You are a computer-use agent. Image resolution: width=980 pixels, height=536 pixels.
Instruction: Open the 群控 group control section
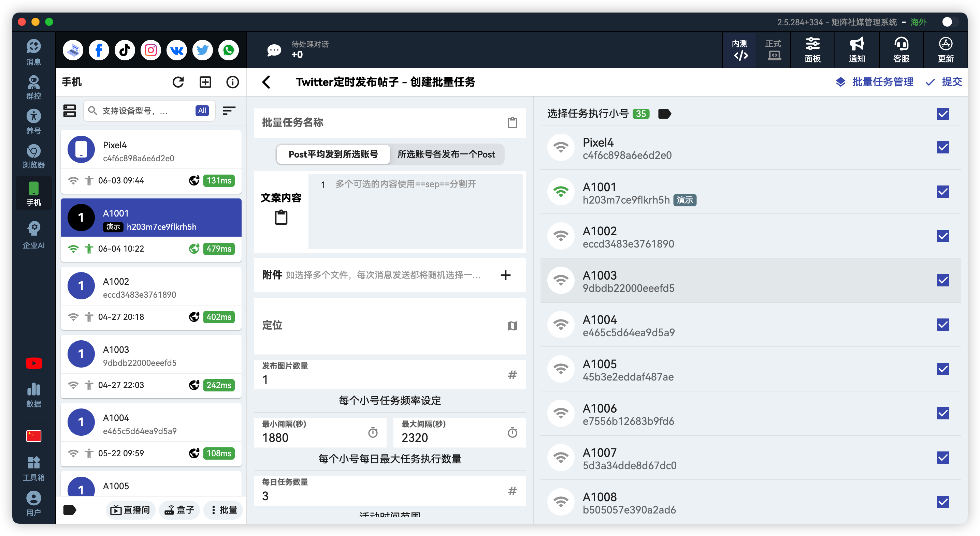tap(33, 87)
